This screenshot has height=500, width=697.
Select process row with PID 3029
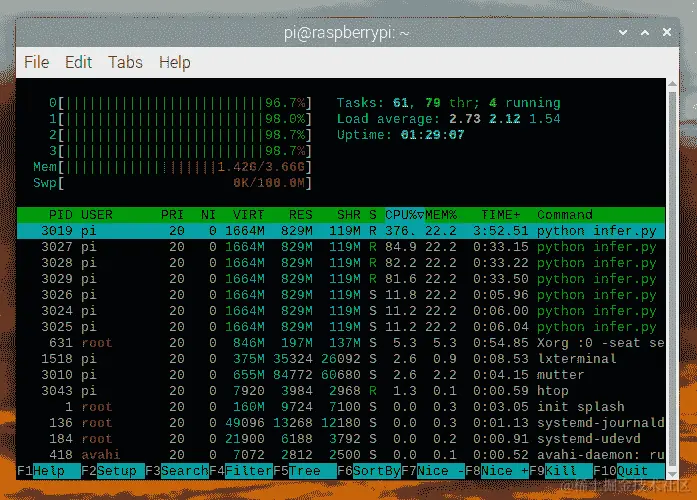(x=341, y=279)
